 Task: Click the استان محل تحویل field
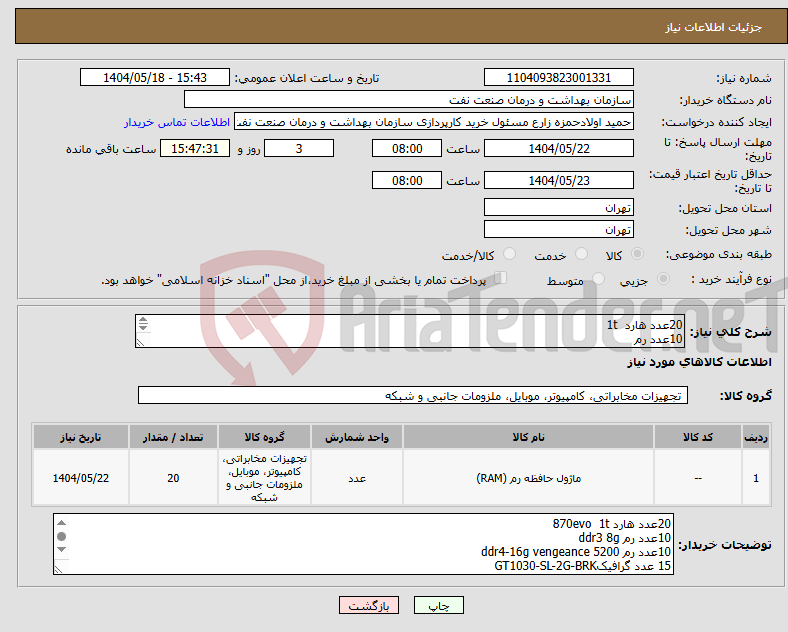[558, 207]
